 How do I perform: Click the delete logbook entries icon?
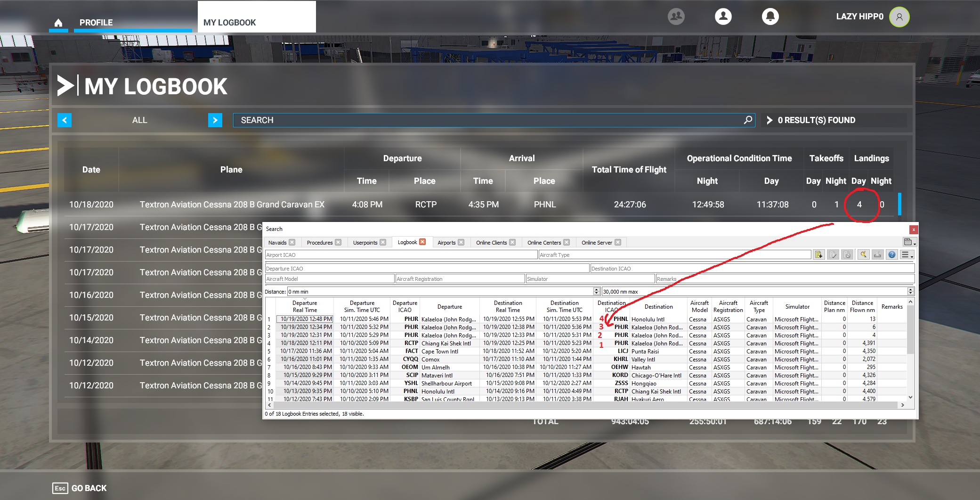tap(847, 254)
